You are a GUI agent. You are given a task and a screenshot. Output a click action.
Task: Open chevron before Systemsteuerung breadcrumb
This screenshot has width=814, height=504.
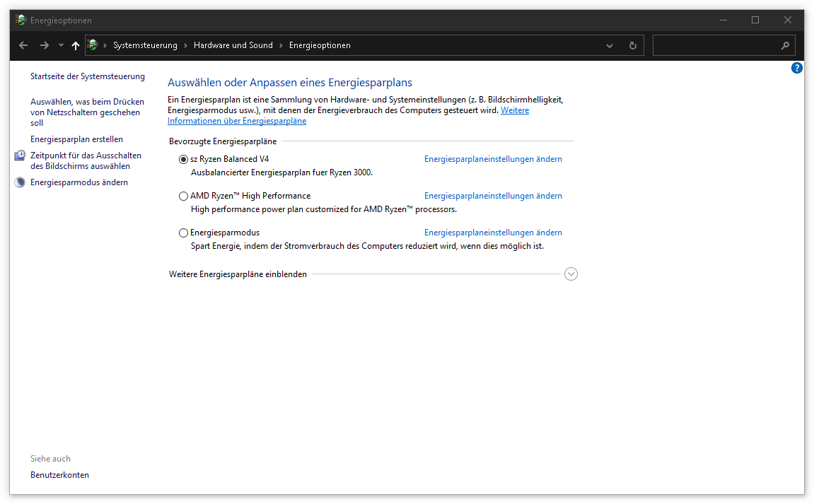coord(105,46)
